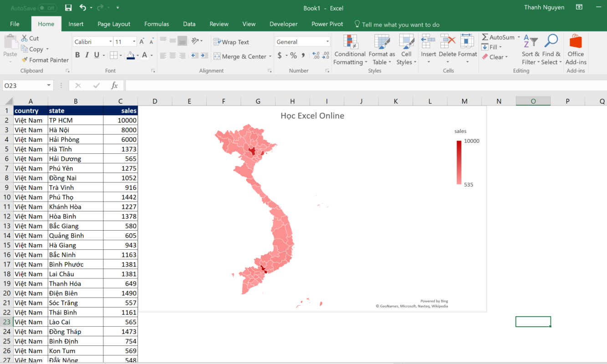Viewport: 607px width, 364px height.
Task: Click the Wrap Text button
Action: 231,42
